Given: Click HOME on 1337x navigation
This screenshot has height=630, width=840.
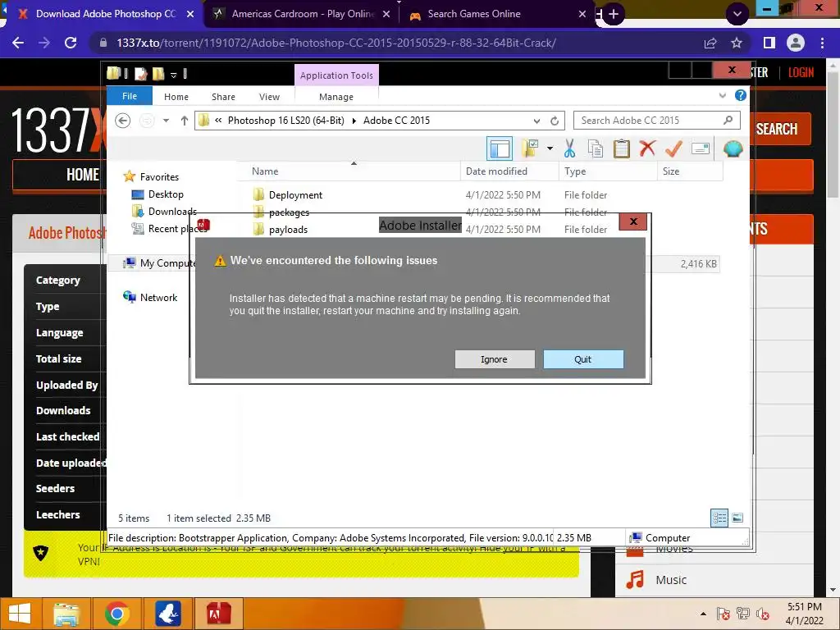Looking at the screenshot, I should point(83,175).
